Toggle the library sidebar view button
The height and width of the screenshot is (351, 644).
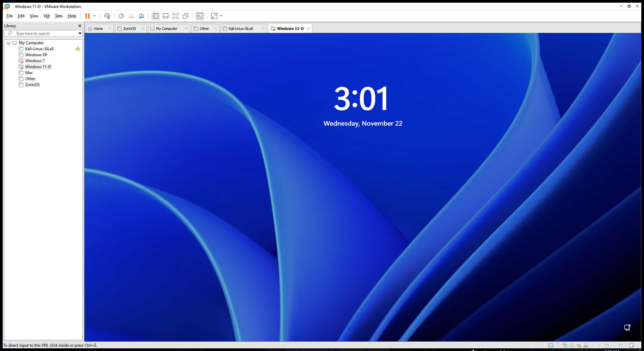click(155, 16)
